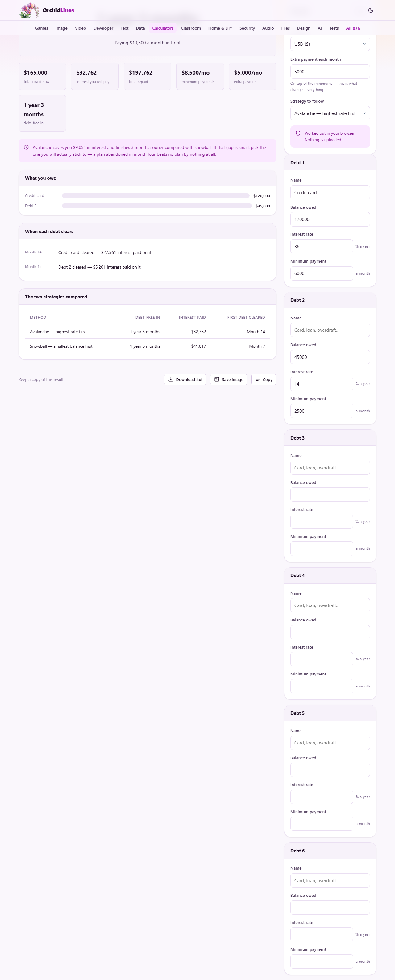Click the info icon in the Avalanche note
Screen dimensions: 395x980
(x=26, y=147)
